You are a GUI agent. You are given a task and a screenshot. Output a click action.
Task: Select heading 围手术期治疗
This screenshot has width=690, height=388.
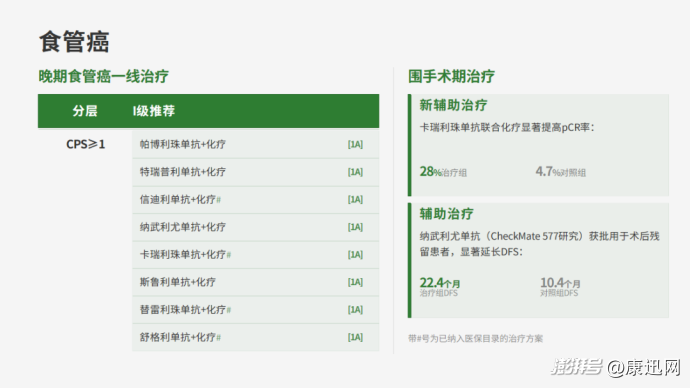pyautogui.click(x=451, y=76)
